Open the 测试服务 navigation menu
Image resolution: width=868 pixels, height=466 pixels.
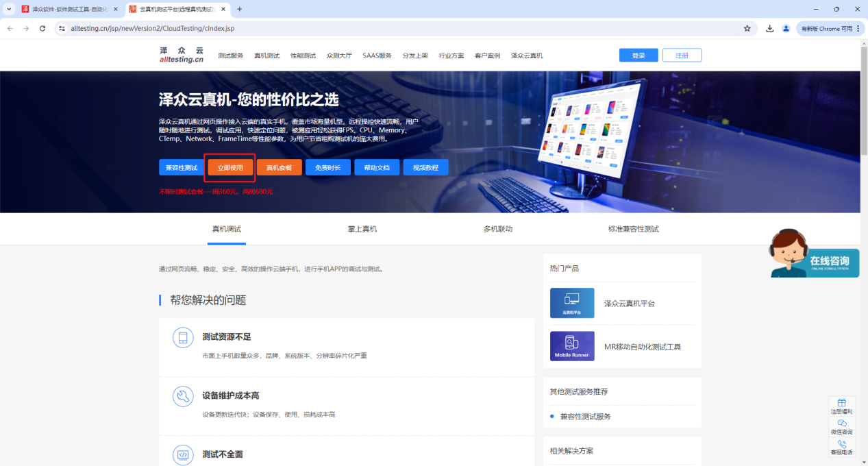230,56
